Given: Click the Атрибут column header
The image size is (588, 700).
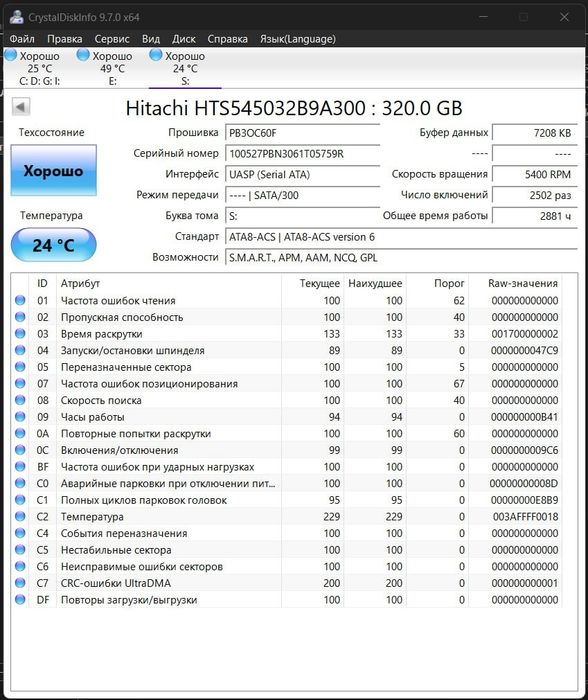Looking at the screenshot, I should [169, 283].
